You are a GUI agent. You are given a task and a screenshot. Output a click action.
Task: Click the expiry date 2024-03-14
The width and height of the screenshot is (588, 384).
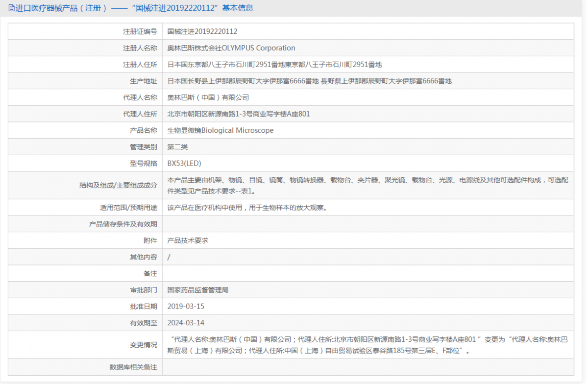(x=186, y=323)
